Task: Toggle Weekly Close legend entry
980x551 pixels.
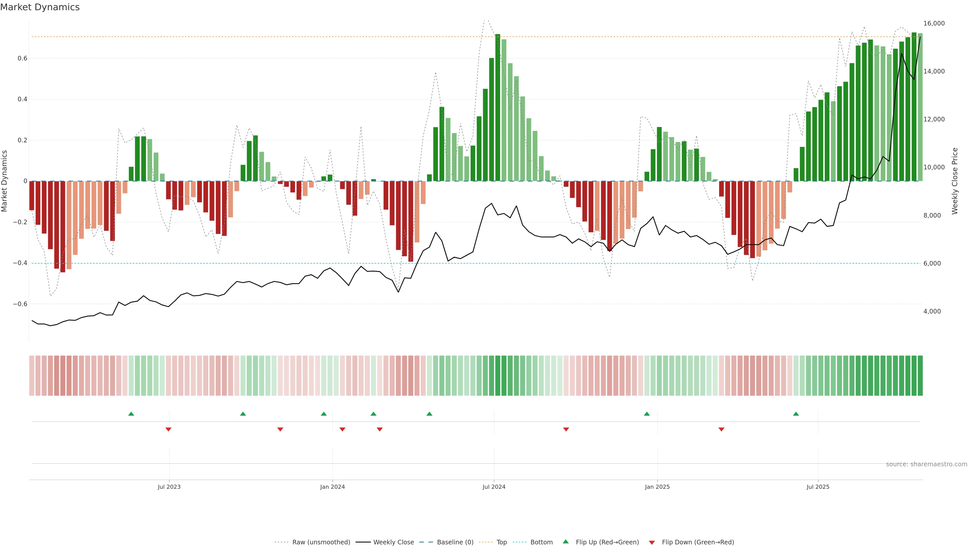Action: point(393,542)
